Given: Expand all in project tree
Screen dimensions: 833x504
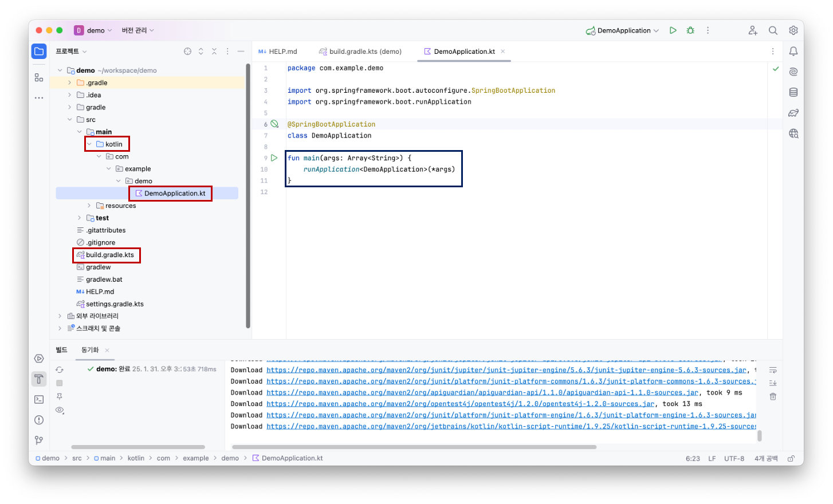Looking at the screenshot, I should 201,52.
